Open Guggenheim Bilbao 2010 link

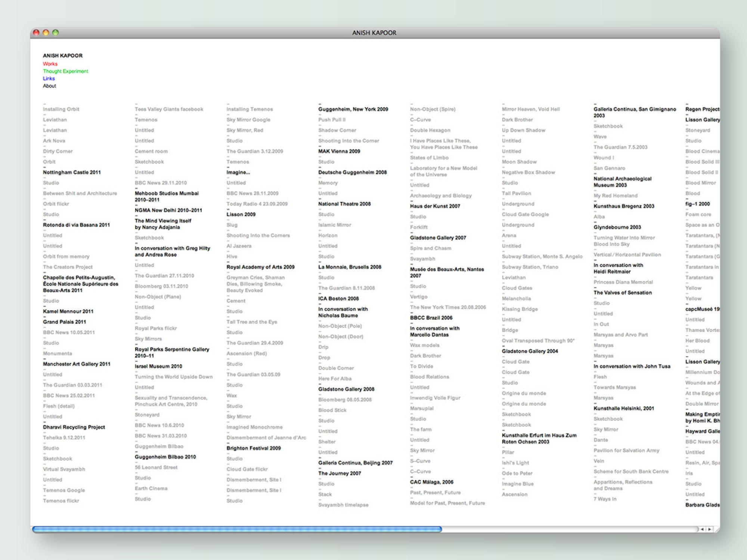pos(165,457)
